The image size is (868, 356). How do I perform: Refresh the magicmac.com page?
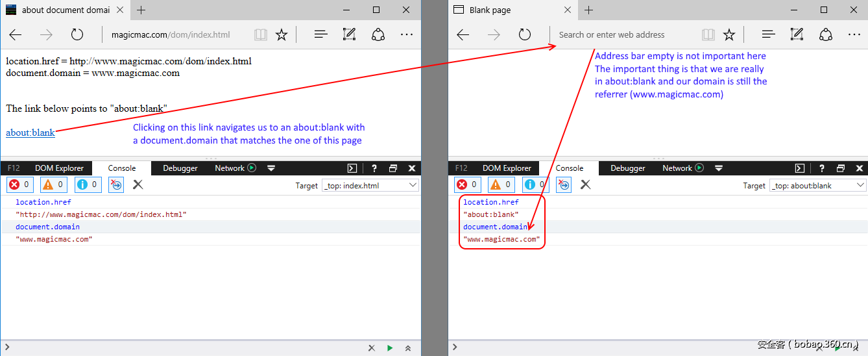coord(77,35)
